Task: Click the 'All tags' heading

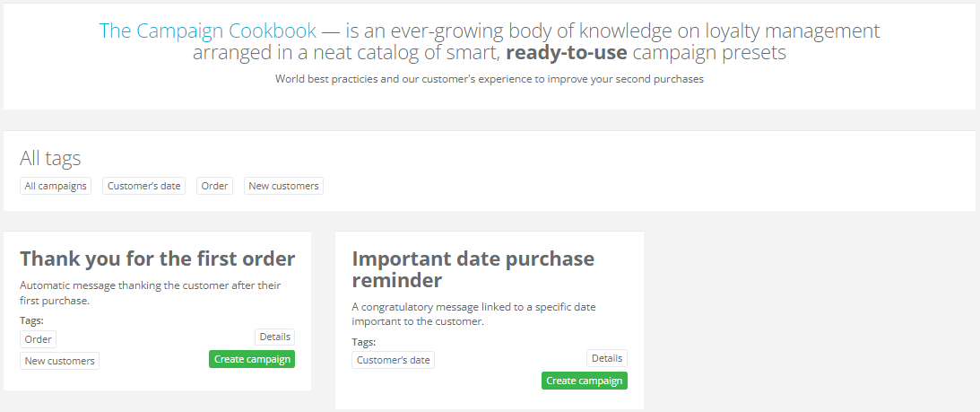Action: click(50, 159)
